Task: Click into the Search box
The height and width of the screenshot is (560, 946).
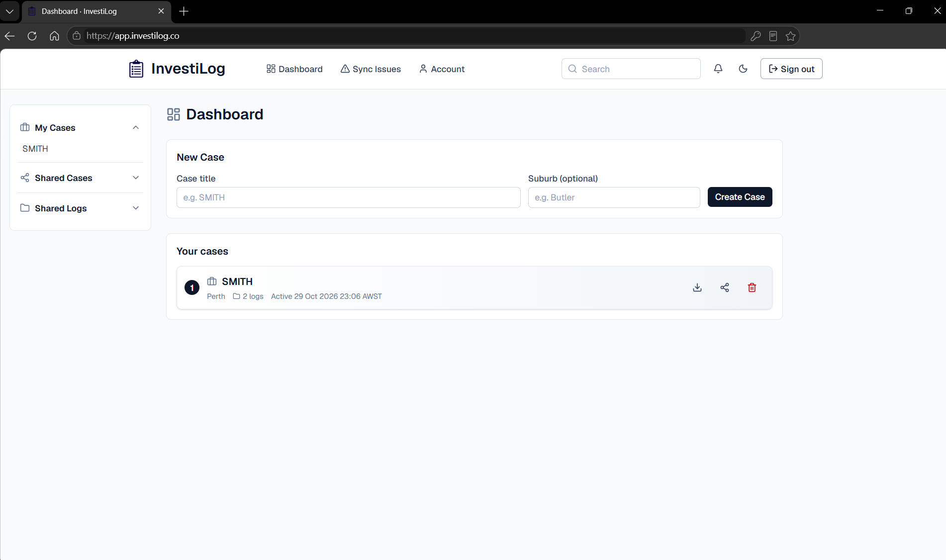Action: [631, 69]
